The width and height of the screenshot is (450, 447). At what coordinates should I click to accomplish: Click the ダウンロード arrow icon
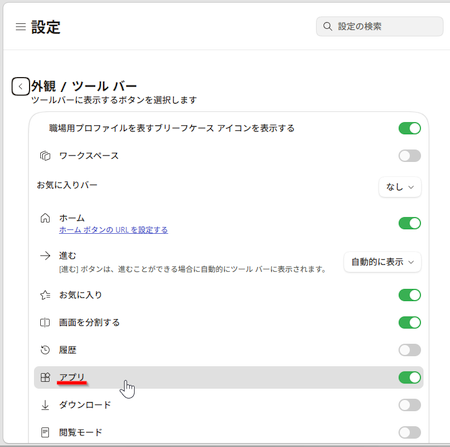(45, 405)
